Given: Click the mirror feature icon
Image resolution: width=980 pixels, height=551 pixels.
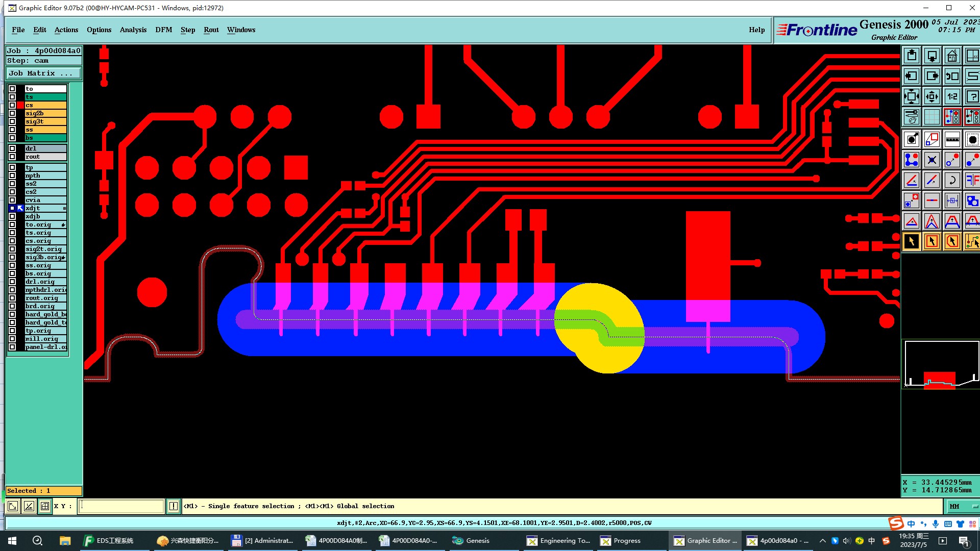Looking at the screenshot, I should [972, 180].
